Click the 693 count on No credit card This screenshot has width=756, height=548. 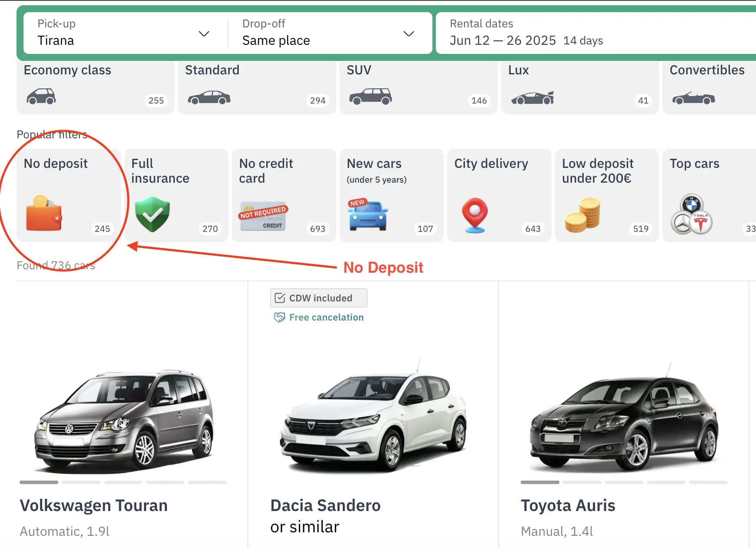[x=318, y=229]
